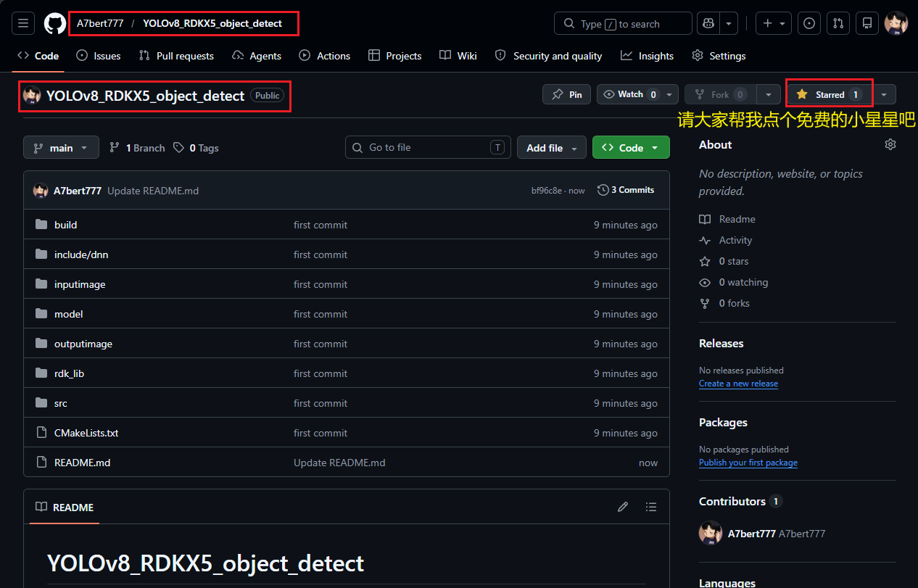The width and height of the screenshot is (918, 588).
Task: View the 0 Tags link
Action: 196,147
